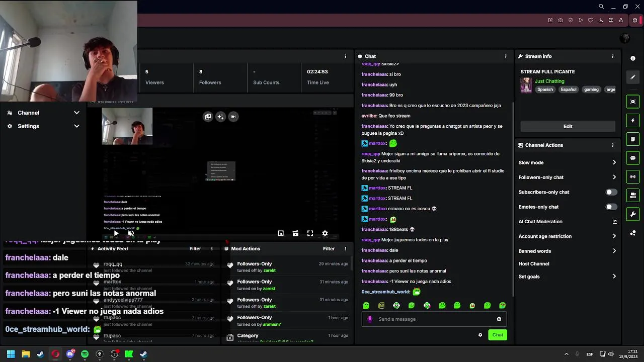
Task: Open browser profile account icon
Action: pyautogui.click(x=621, y=20)
